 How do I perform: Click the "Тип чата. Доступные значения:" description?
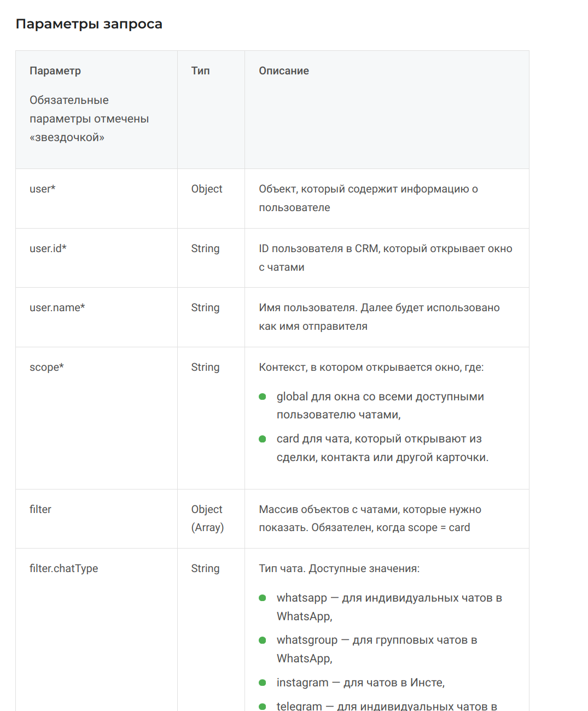tap(339, 568)
